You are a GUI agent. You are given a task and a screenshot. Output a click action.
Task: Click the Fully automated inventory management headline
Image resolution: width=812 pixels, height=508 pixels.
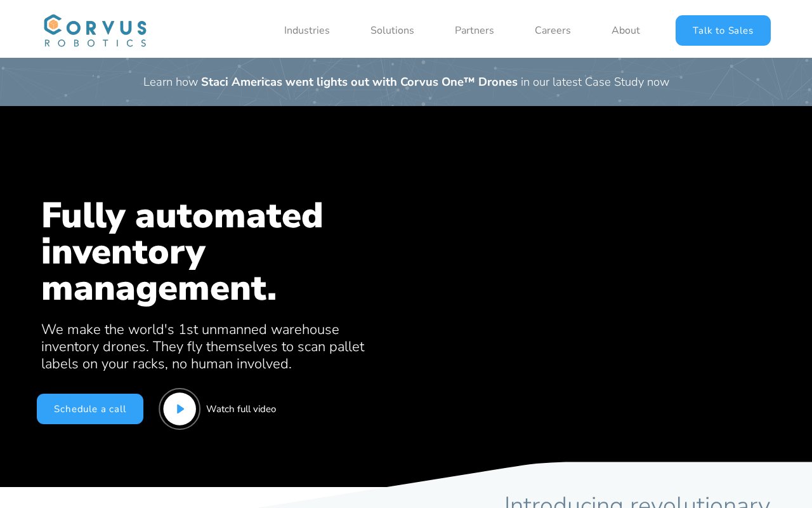click(x=183, y=252)
